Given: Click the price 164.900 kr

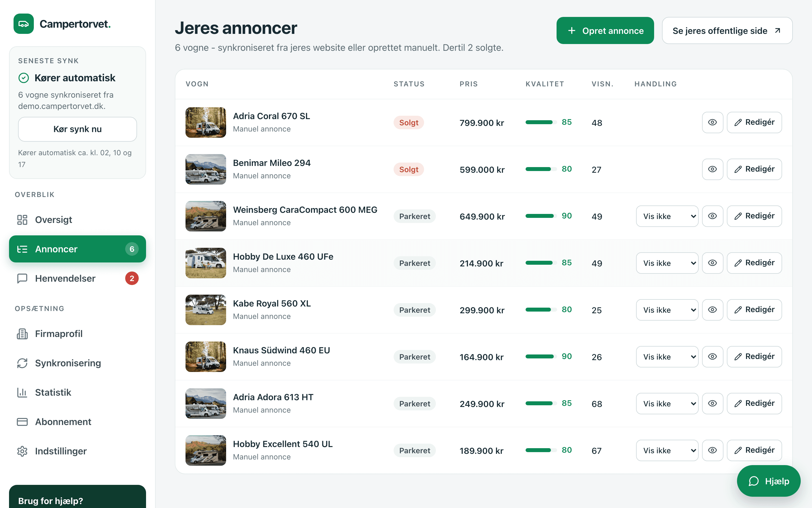Looking at the screenshot, I should [482, 357].
